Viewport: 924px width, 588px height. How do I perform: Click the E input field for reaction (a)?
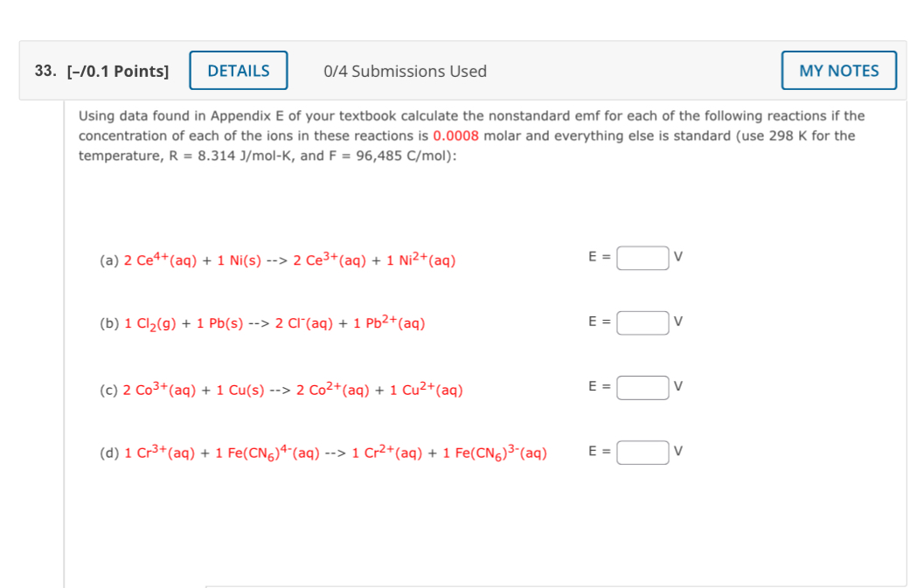[643, 257]
